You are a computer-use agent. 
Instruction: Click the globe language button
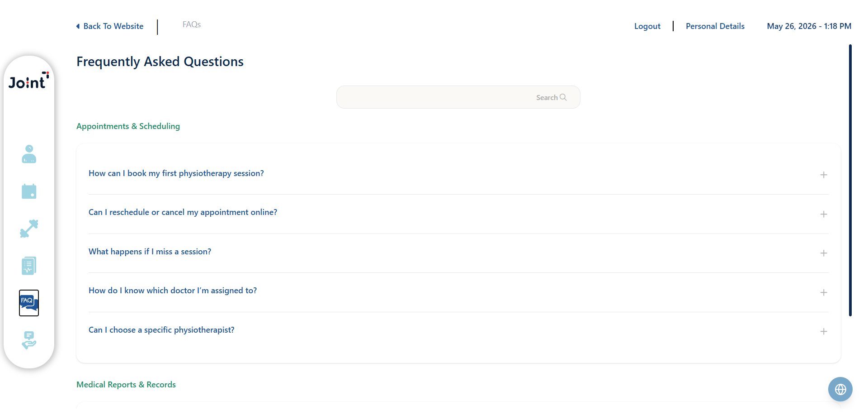pos(840,389)
